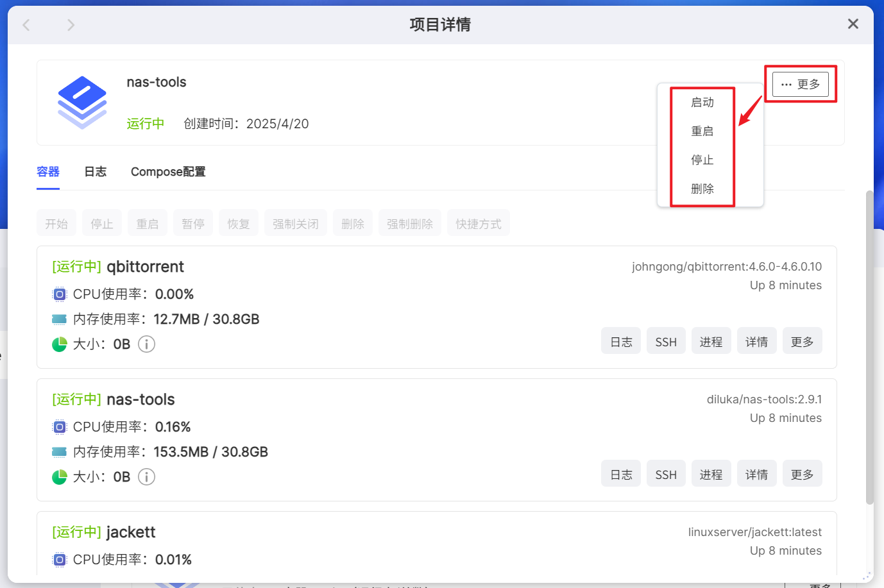Viewport: 884px width, 588px height.
Task: Click the qbittorrent size pie icon
Action: click(x=59, y=344)
